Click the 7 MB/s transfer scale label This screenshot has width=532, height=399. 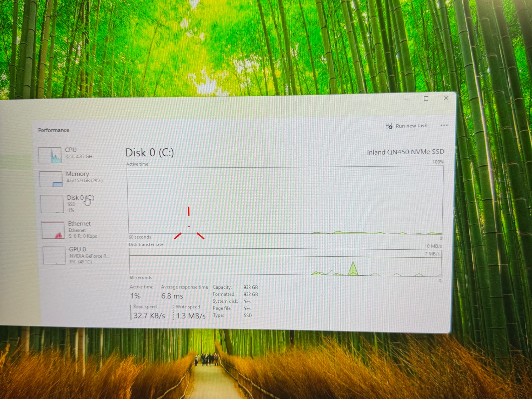pyautogui.click(x=432, y=254)
